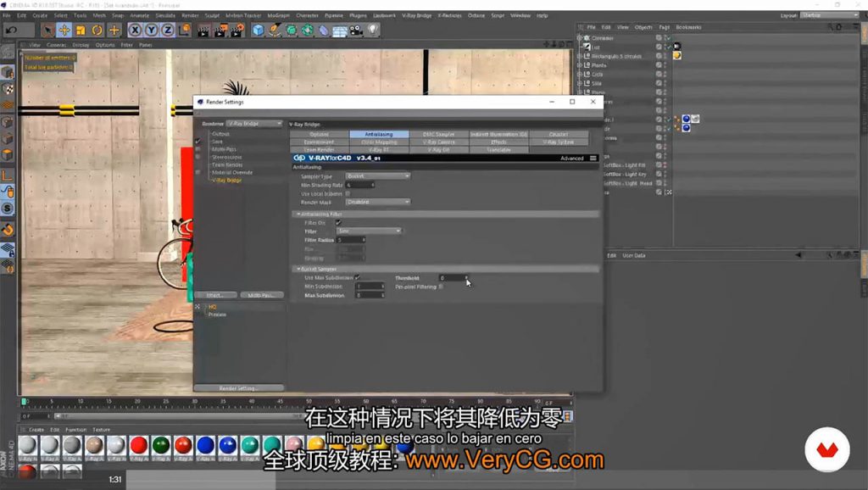Image resolution: width=868 pixels, height=490 pixels.
Task: Click the coordinate system icon
Action: [x=184, y=30]
